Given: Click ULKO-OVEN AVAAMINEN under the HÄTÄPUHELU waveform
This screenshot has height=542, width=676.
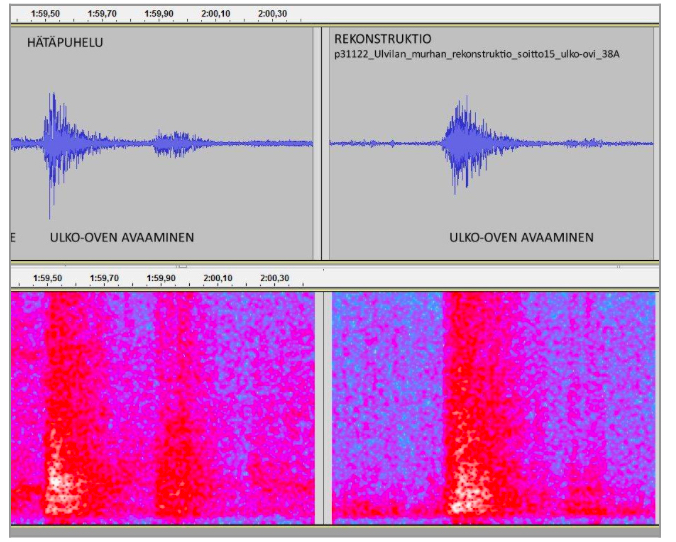Looking at the screenshot, I should pyautogui.click(x=122, y=238).
